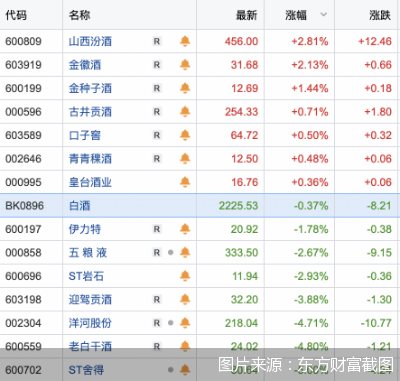Select stock code 600809
Viewport: 400px width, 381px height.
pyautogui.click(x=23, y=41)
